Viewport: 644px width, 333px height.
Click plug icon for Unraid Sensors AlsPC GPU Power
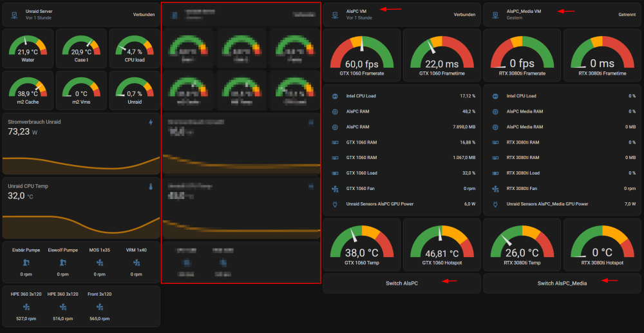(335, 204)
